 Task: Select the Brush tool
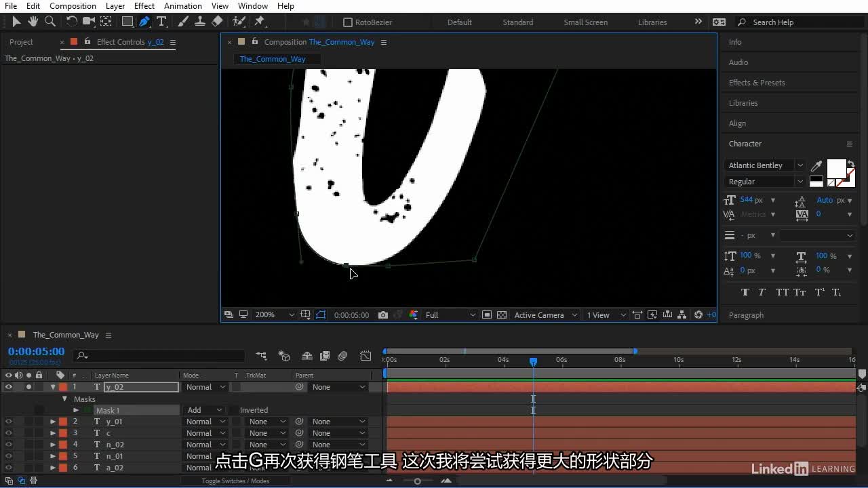pos(183,22)
